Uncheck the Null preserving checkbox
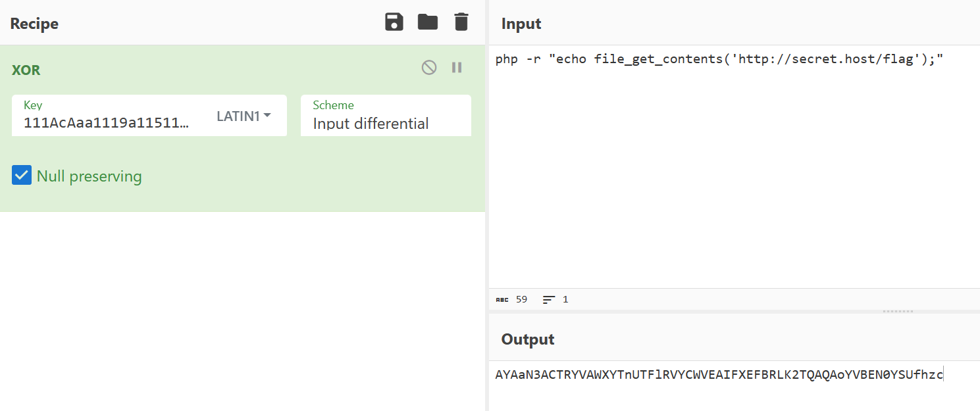Viewport: 980px width, 411px height. click(x=22, y=176)
